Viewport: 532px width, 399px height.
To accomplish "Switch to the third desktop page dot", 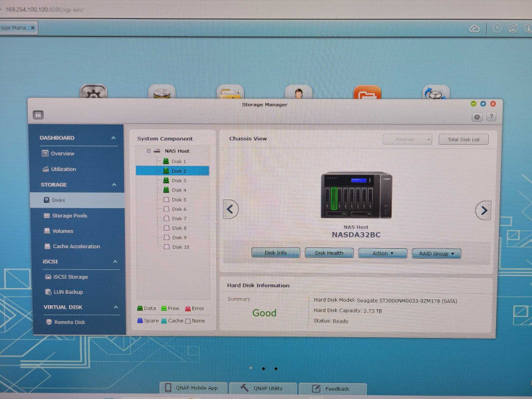I will [x=276, y=368].
